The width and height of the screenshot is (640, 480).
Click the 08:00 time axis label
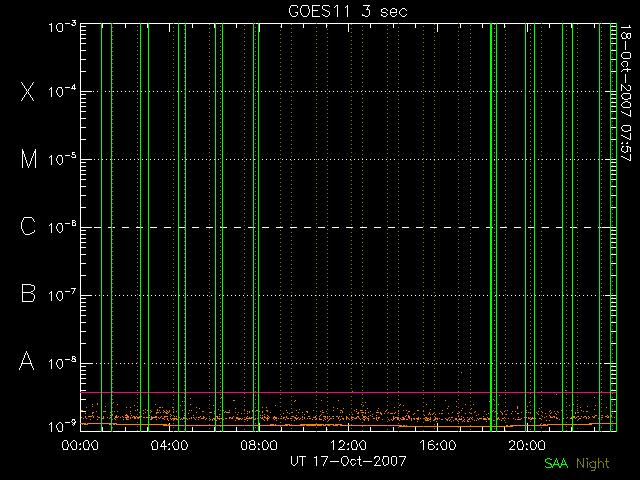coord(259,445)
